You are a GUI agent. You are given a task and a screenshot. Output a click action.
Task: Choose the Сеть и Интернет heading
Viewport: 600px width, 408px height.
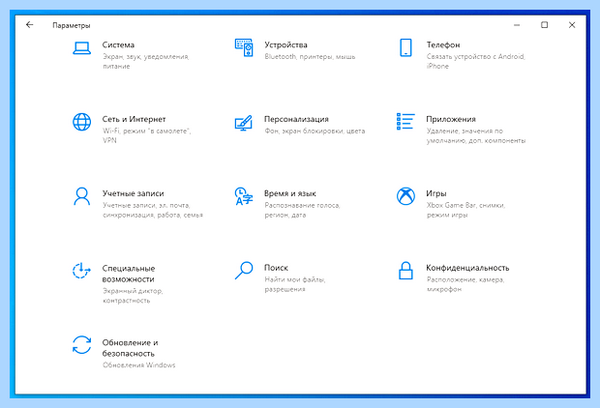pos(134,119)
